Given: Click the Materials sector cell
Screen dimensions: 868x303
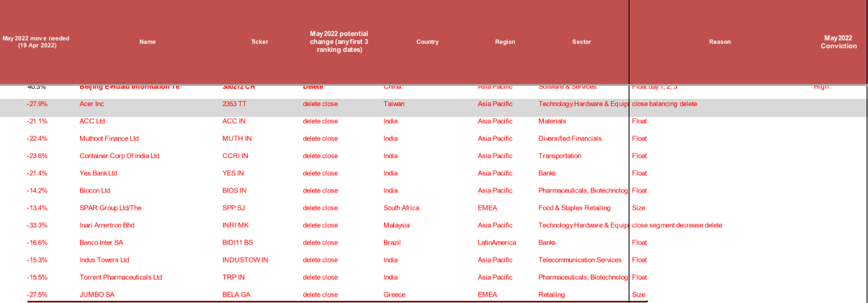Looking at the screenshot, I should coord(552,121).
